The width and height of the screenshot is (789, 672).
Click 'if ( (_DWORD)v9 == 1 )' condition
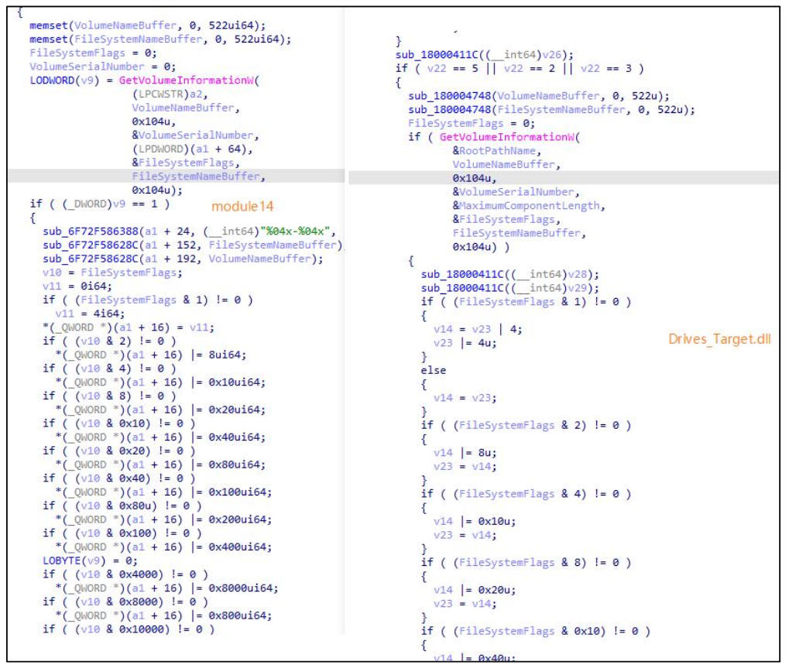point(100,204)
